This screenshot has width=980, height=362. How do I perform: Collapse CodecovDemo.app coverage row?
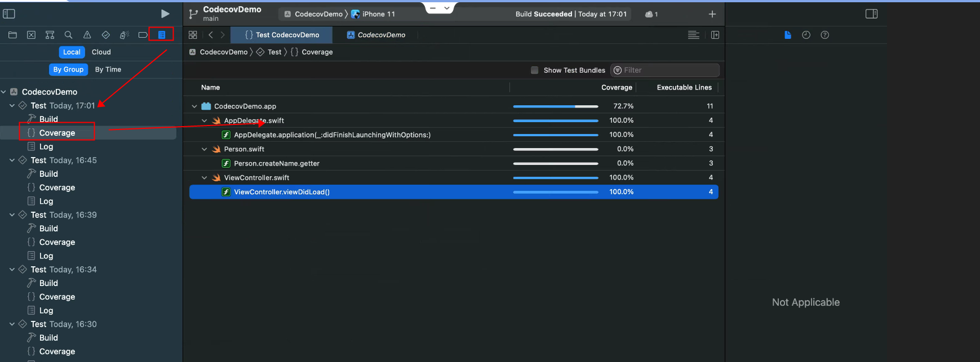pos(194,106)
